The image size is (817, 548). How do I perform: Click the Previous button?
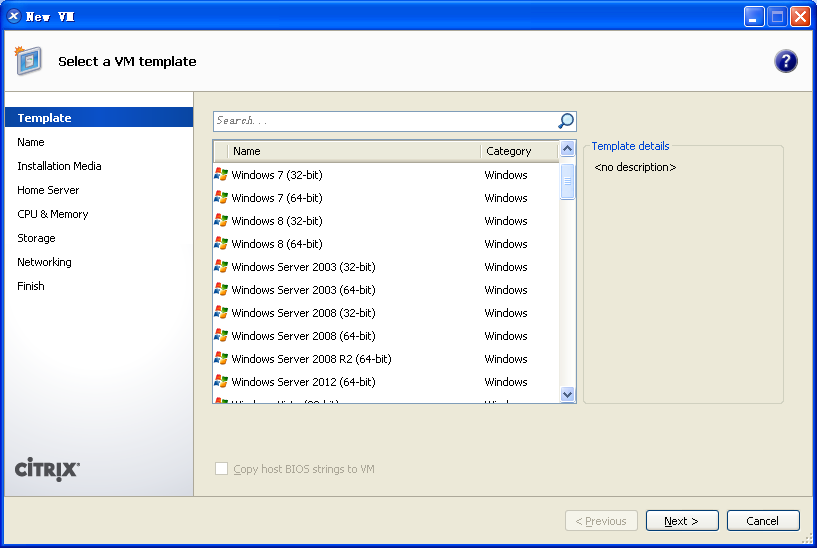pyautogui.click(x=601, y=520)
